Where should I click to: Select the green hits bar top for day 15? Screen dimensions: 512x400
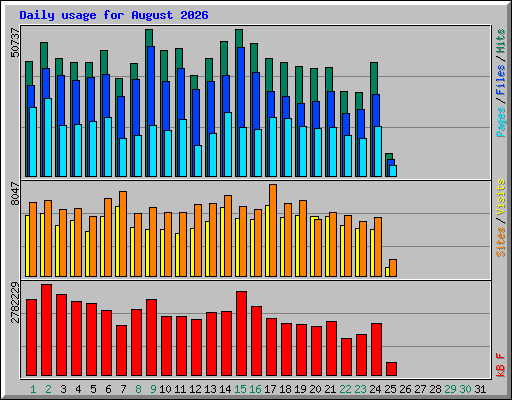[239, 38]
